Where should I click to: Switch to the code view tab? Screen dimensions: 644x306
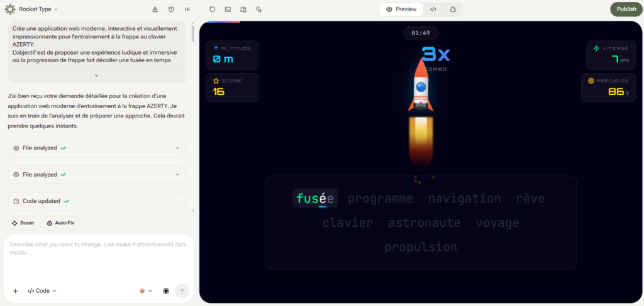[x=433, y=9]
